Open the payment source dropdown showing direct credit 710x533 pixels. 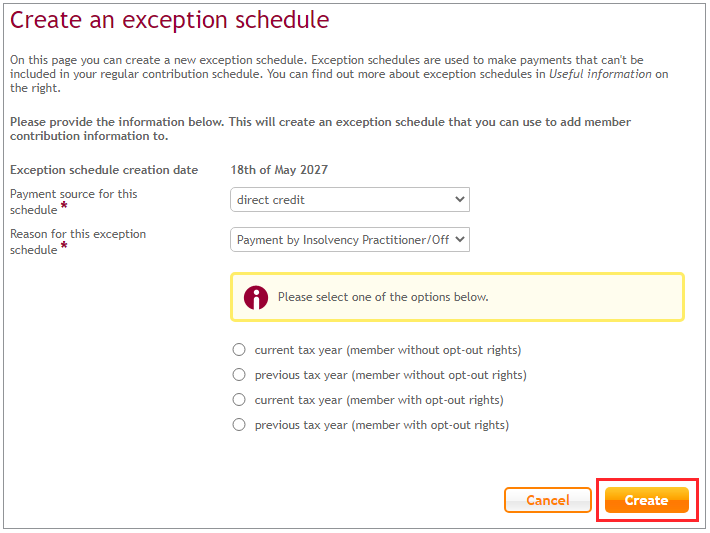pyautogui.click(x=350, y=199)
